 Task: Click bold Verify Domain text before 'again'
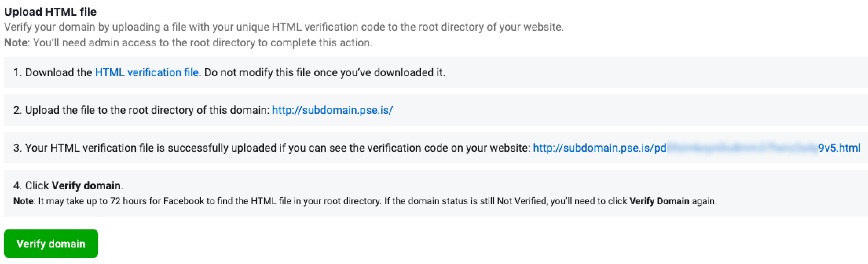click(x=659, y=201)
